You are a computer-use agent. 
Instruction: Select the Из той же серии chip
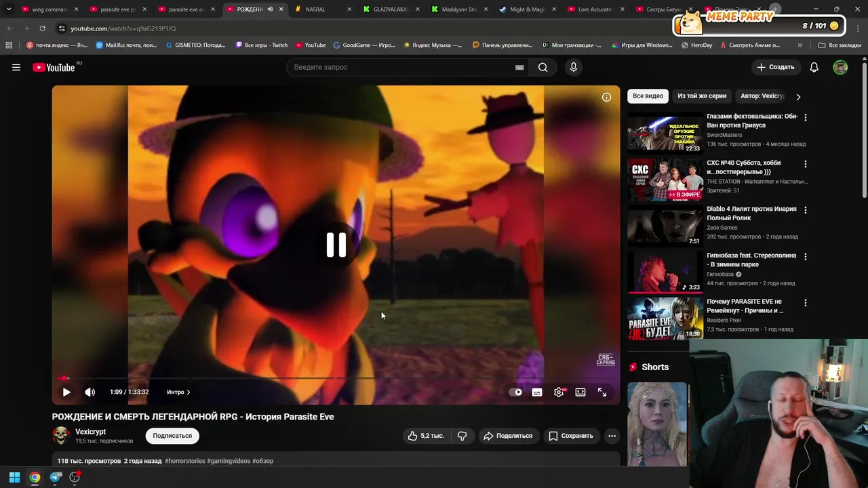[x=702, y=96]
